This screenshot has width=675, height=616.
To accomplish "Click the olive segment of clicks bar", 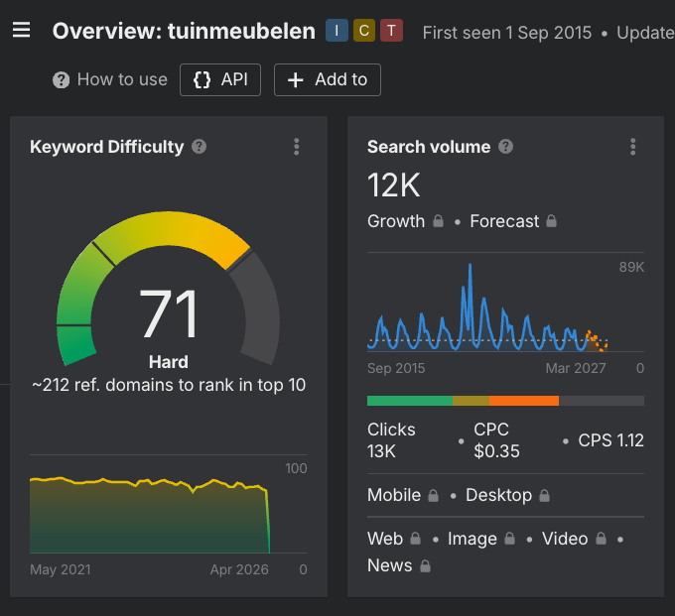I will (471, 401).
